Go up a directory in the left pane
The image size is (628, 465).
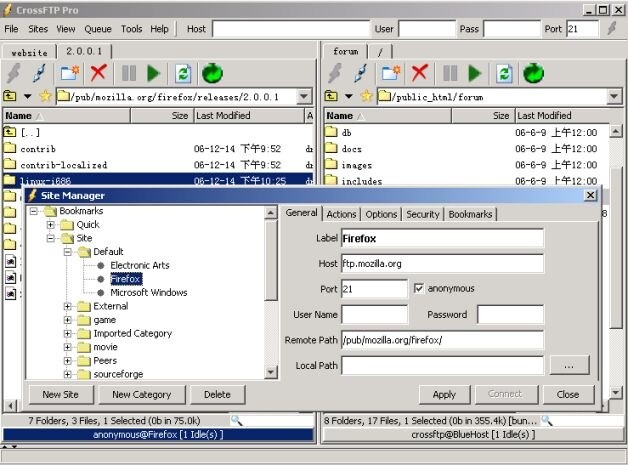click(x=10, y=96)
